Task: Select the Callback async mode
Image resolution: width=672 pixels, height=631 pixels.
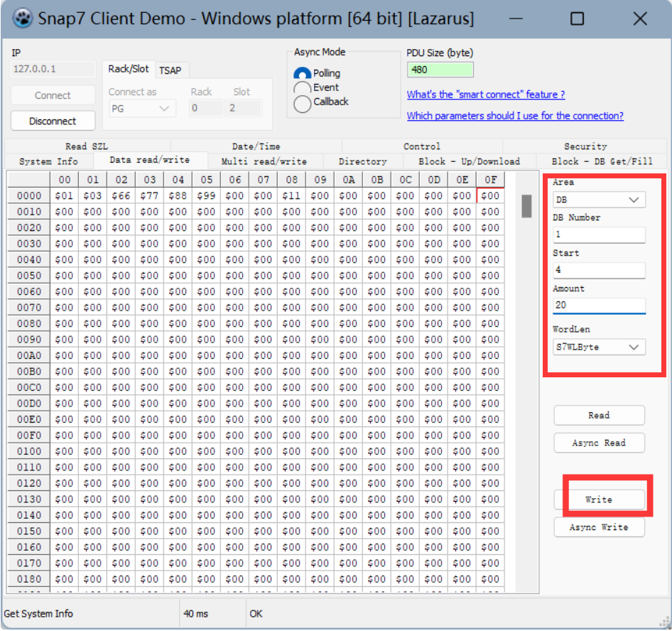Action: click(x=302, y=103)
